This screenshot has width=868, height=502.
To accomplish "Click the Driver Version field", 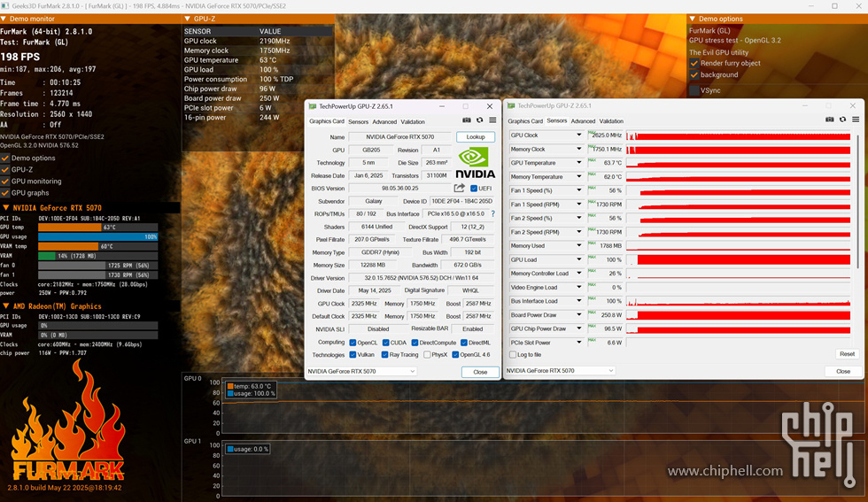I will (x=422, y=278).
